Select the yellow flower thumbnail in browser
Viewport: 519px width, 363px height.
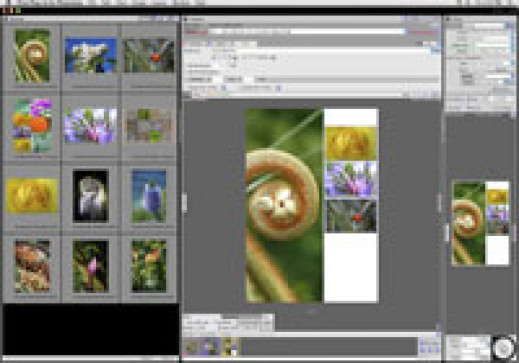coord(32,195)
